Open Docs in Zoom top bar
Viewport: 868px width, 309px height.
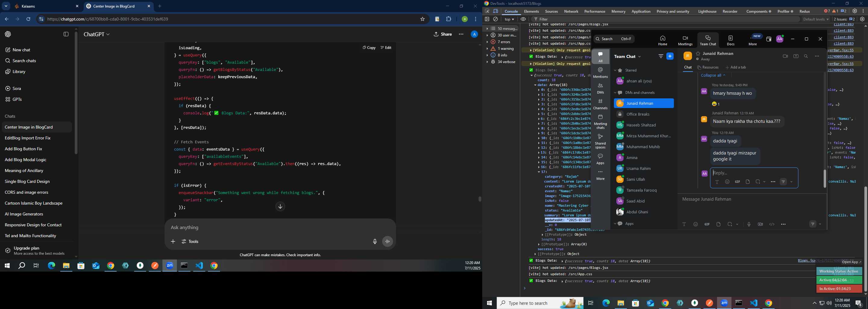(731, 40)
